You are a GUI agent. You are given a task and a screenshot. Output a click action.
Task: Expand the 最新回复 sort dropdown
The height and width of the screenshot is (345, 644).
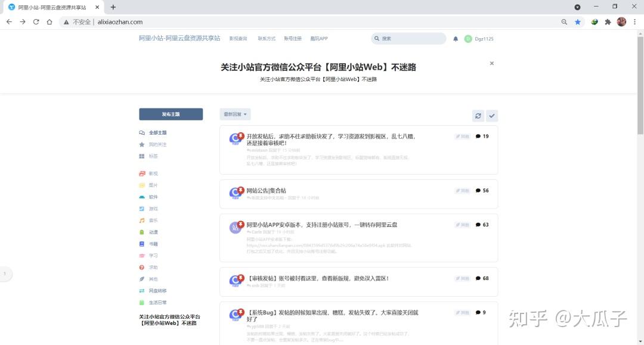point(235,114)
